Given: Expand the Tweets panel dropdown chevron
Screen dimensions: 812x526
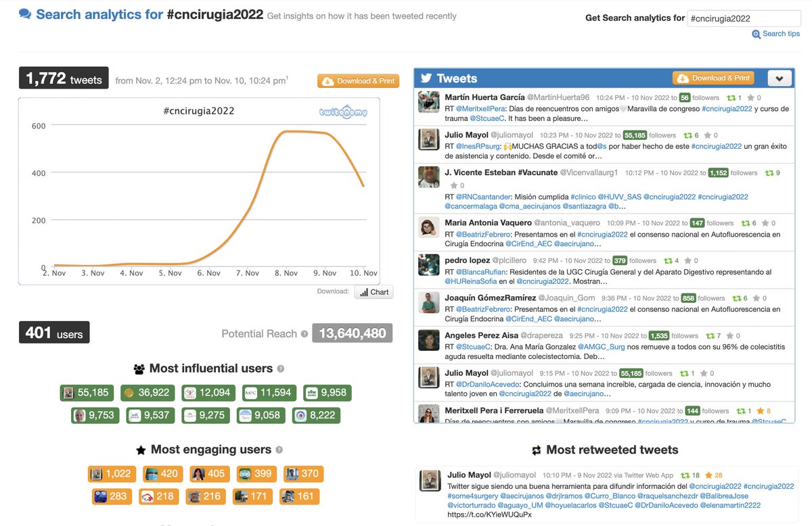Looking at the screenshot, I should click(x=779, y=78).
